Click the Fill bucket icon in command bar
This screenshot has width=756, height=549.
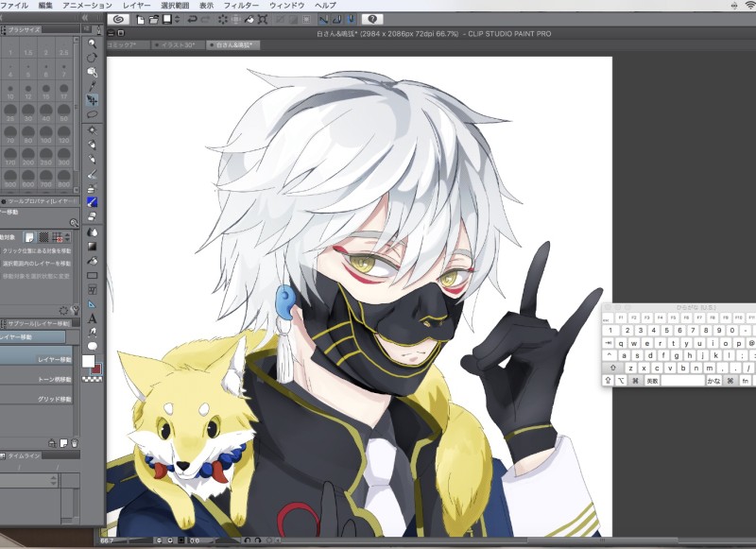[x=249, y=19]
